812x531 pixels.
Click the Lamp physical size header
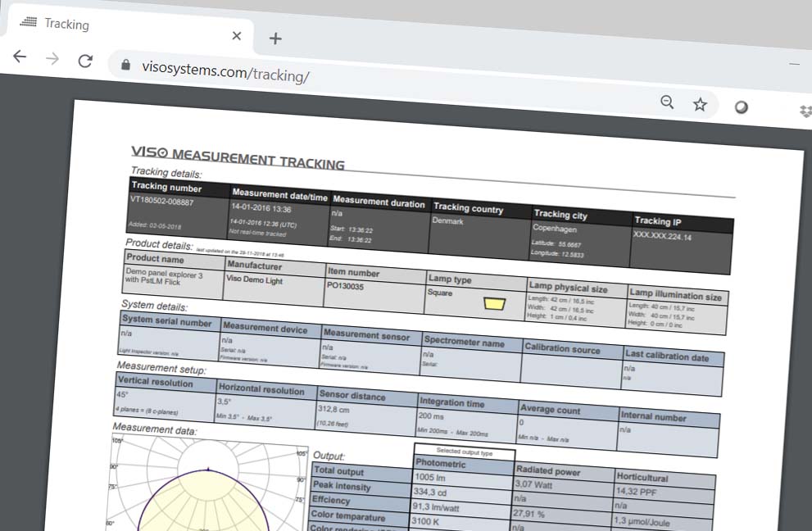pyautogui.click(x=568, y=287)
